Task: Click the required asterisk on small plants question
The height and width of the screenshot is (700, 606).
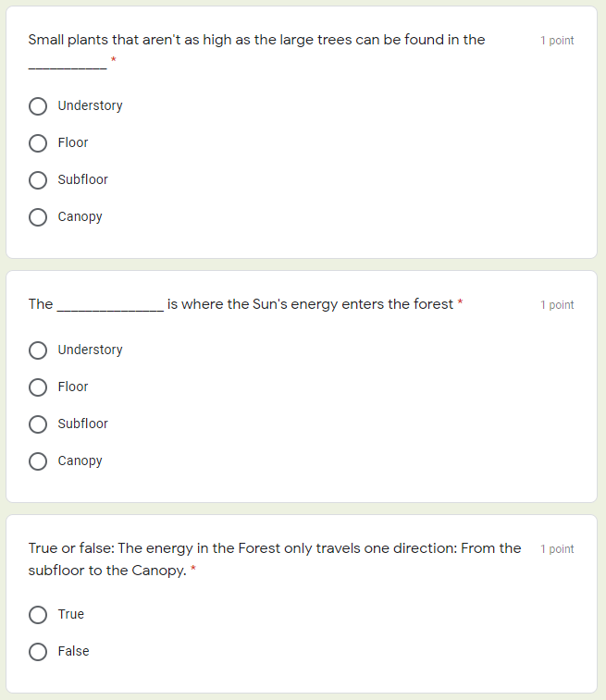Action: point(114,61)
